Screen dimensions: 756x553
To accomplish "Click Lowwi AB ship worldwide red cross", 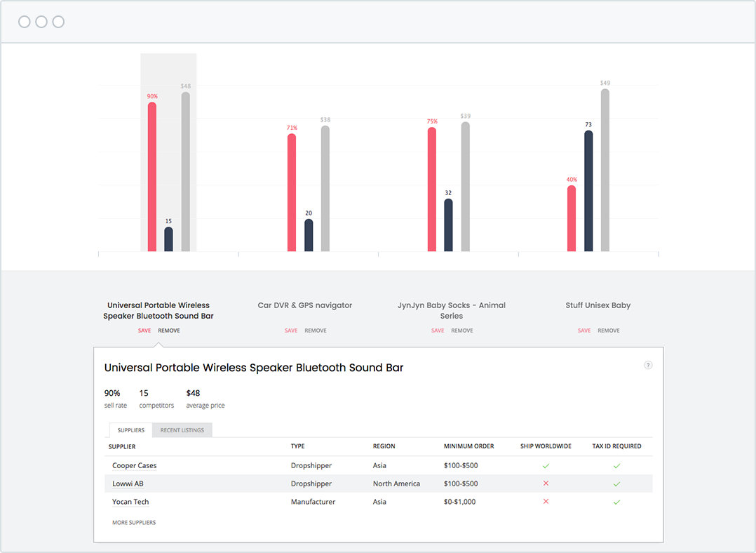I will [546, 484].
